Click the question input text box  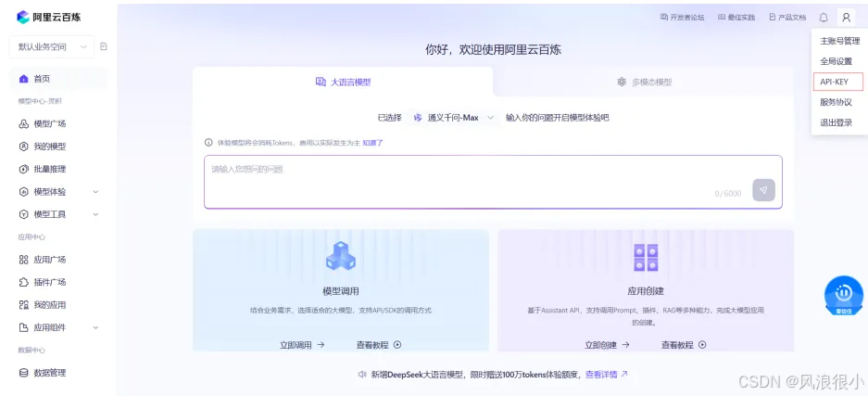click(x=493, y=182)
